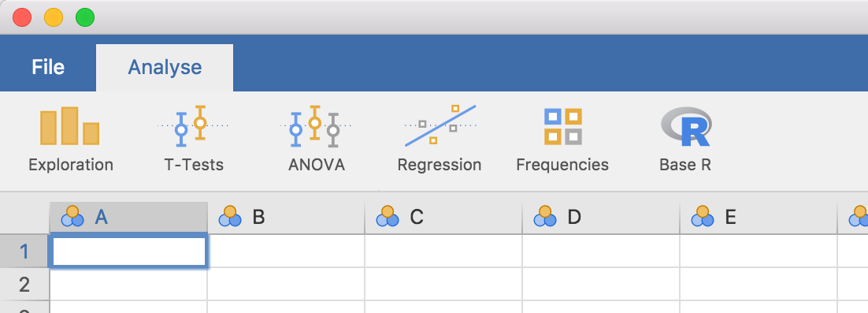Open the Exploration analyses menu

[70, 140]
